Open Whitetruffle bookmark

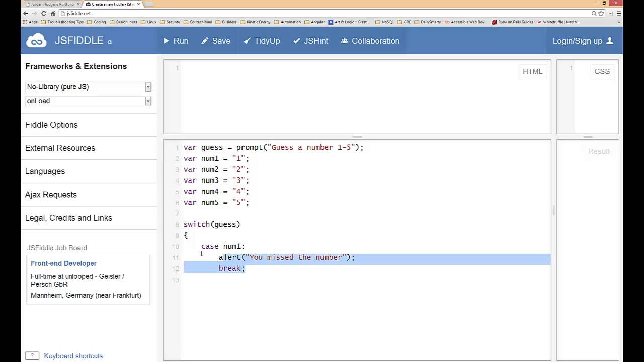pyautogui.click(x=558, y=22)
